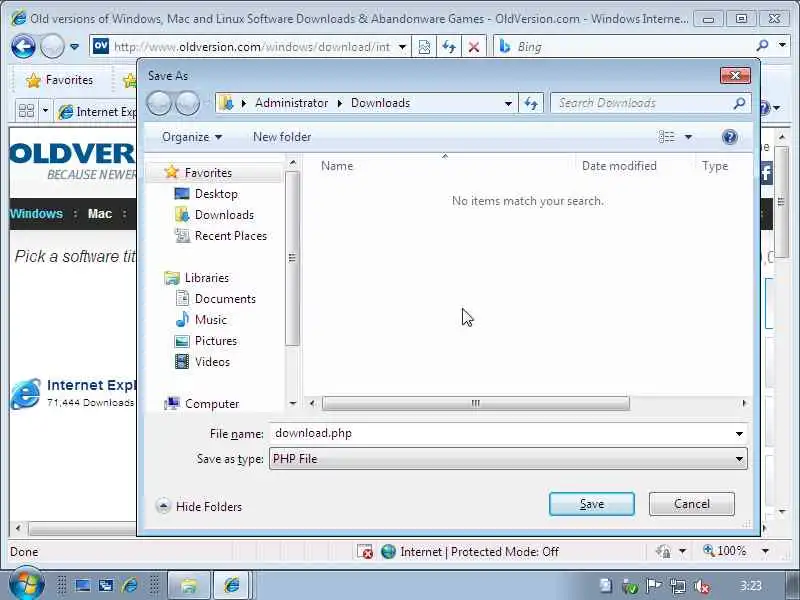
Task: Click the File name field
Action: pos(501,434)
